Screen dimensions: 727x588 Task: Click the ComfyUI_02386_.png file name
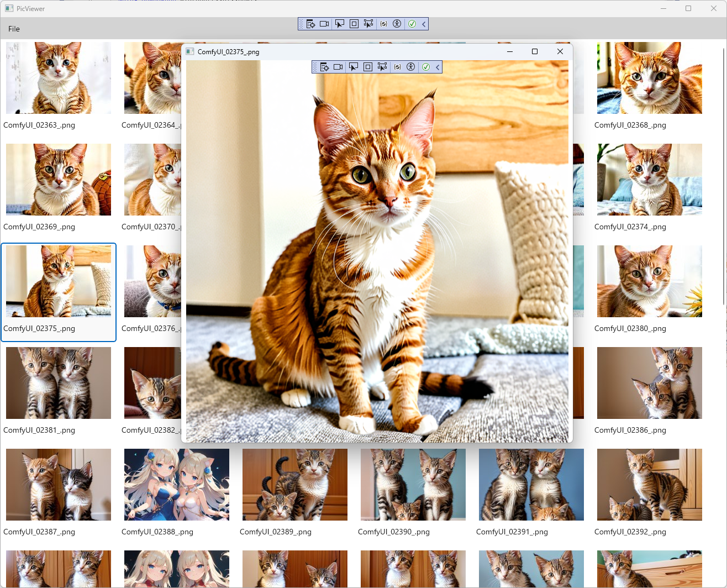(630, 430)
